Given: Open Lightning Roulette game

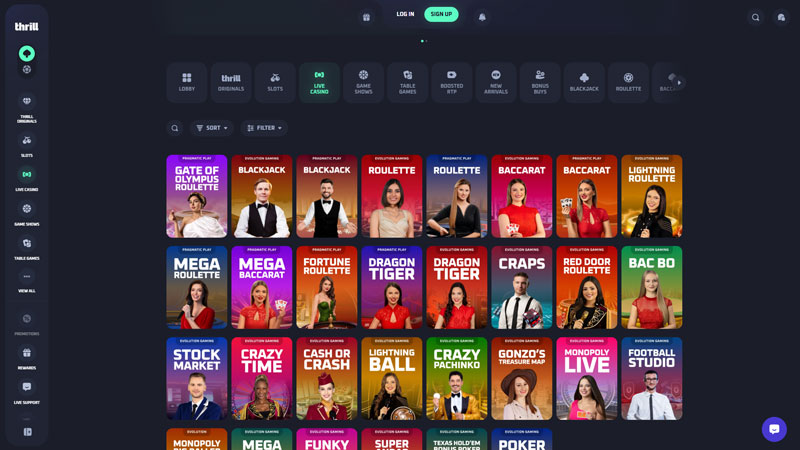Looking at the screenshot, I should (x=652, y=196).
